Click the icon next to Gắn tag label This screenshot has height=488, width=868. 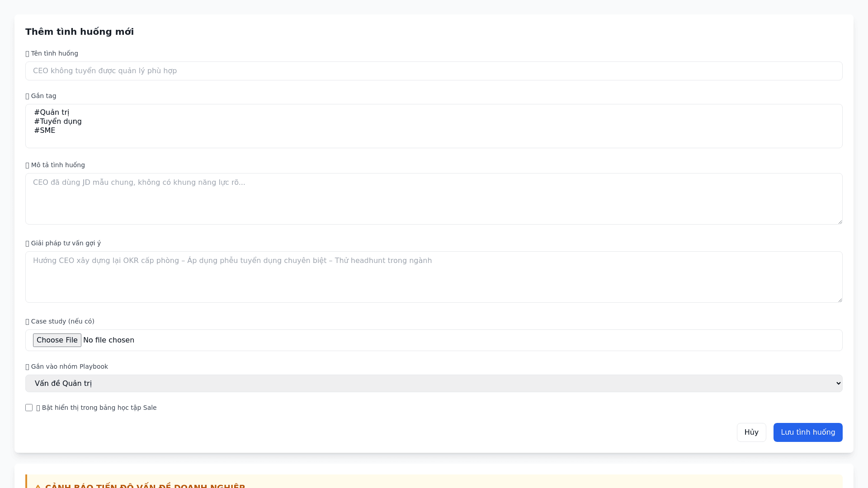click(x=28, y=96)
